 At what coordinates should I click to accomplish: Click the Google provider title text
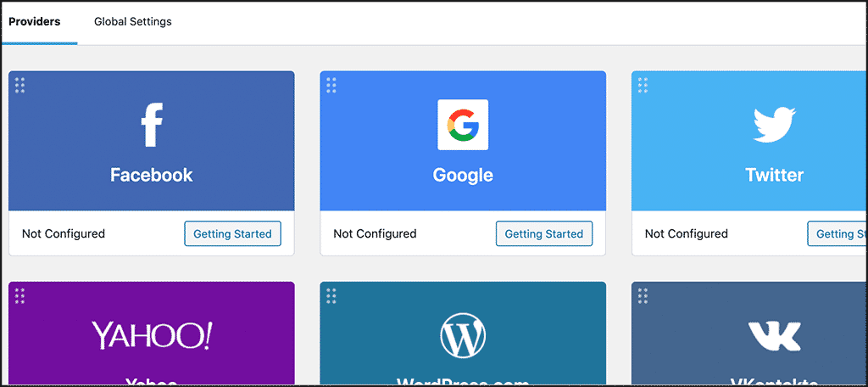[x=463, y=175]
